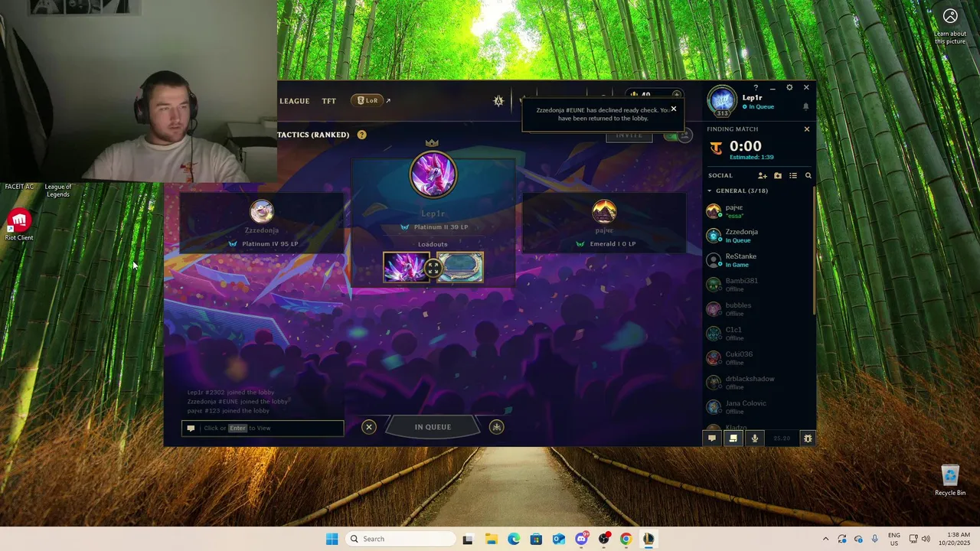The height and width of the screenshot is (551, 980).
Task: Select the arena loadout thumbnail
Action: [x=460, y=267]
